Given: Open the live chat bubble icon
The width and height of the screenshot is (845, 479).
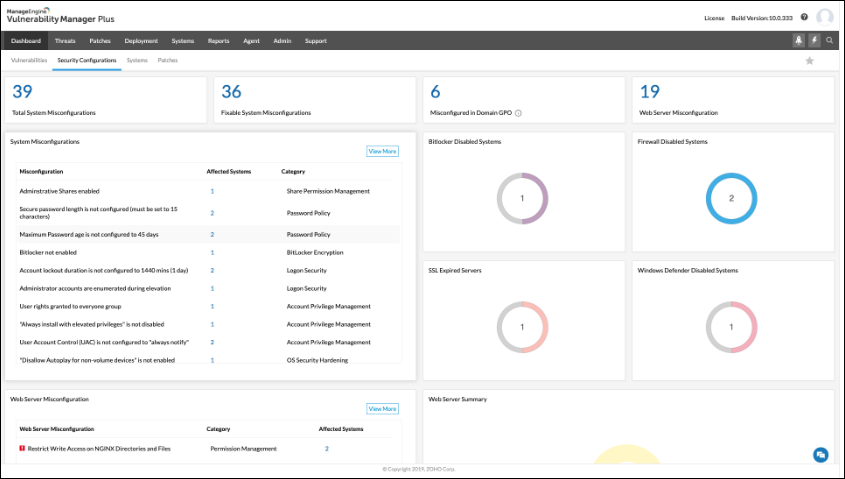Looking at the screenshot, I should pyautogui.click(x=820, y=455).
